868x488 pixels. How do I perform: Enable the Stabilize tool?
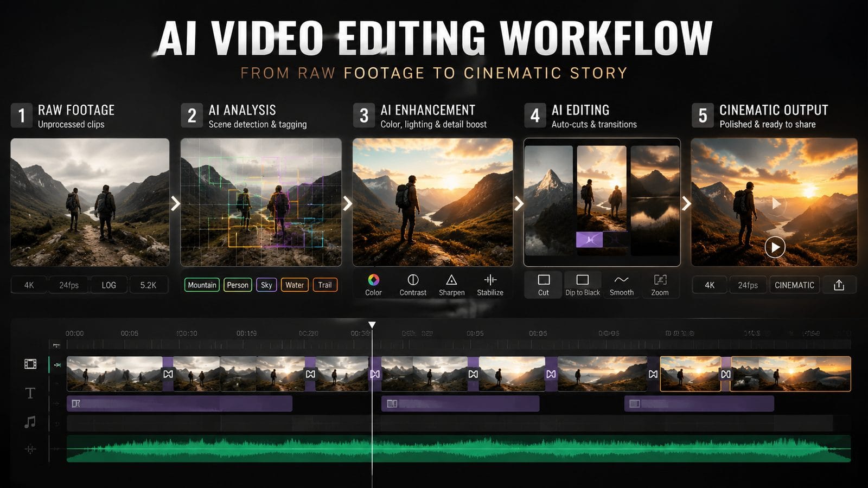tap(490, 280)
